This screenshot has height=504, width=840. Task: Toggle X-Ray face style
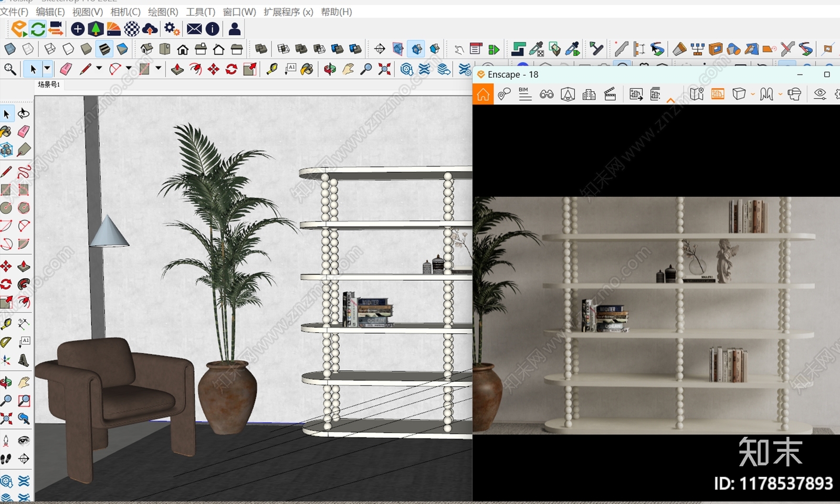(x=10, y=49)
